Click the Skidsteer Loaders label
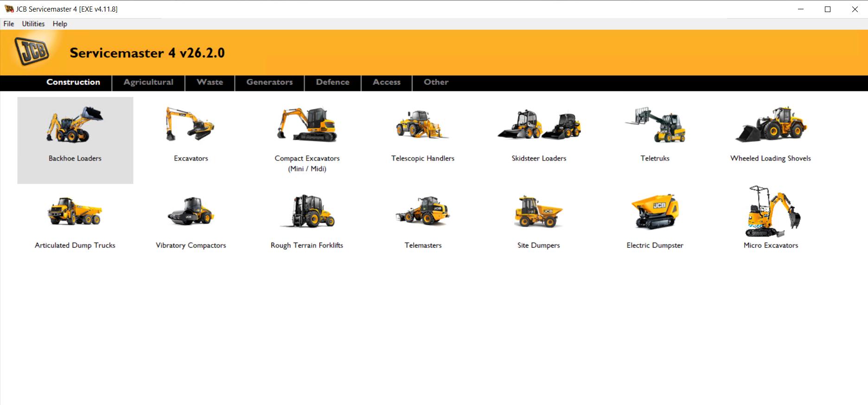Viewport: 868px width, 405px height. [539, 158]
